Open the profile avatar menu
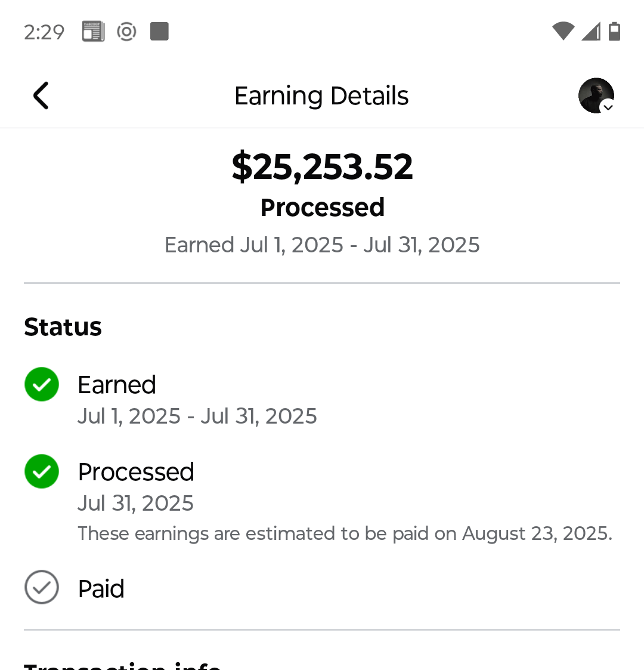The image size is (644, 670). point(596,95)
